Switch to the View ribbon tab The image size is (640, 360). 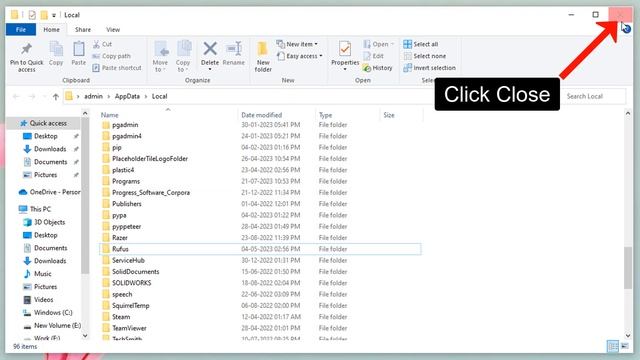click(113, 29)
